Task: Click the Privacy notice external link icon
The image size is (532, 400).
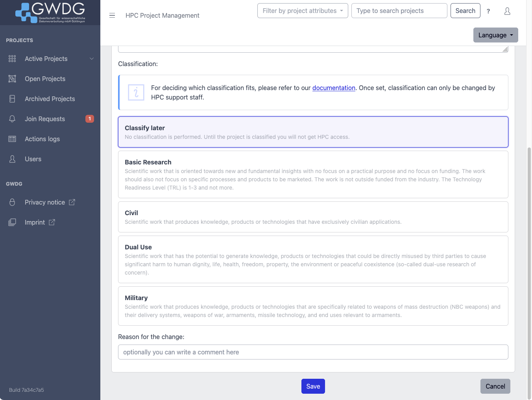Action: pyautogui.click(x=72, y=202)
